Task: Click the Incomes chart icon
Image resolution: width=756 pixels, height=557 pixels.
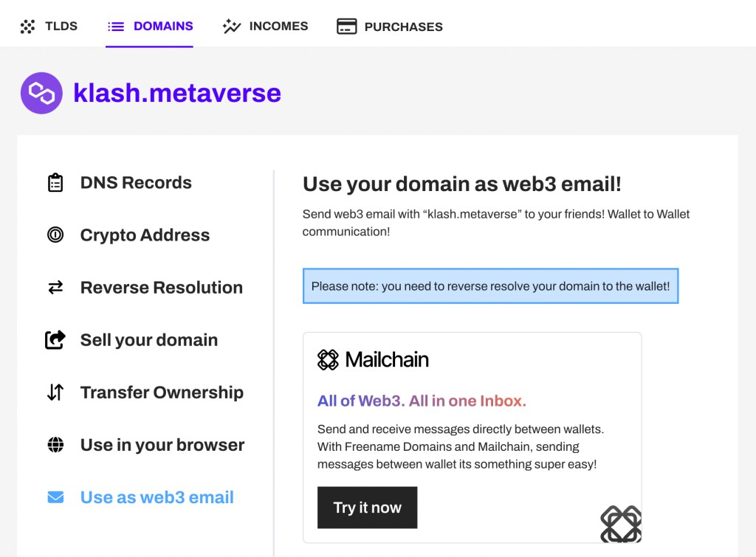Action: coord(232,27)
